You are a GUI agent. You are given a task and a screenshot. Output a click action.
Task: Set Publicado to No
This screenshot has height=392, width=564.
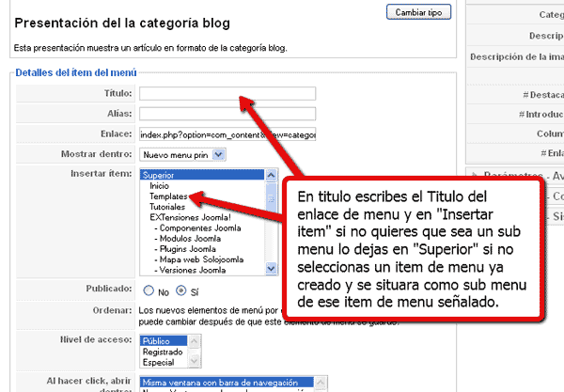tap(149, 291)
